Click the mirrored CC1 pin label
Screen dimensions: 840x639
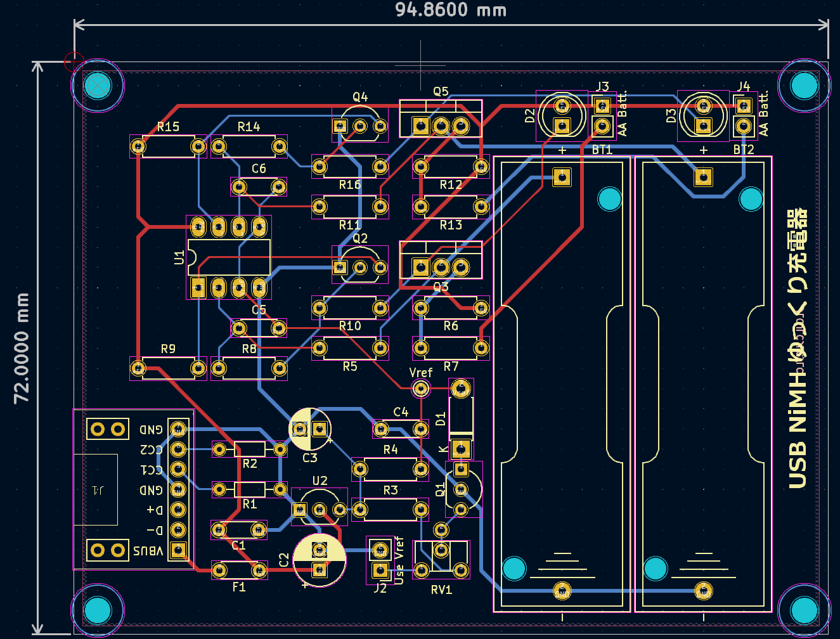(x=151, y=470)
